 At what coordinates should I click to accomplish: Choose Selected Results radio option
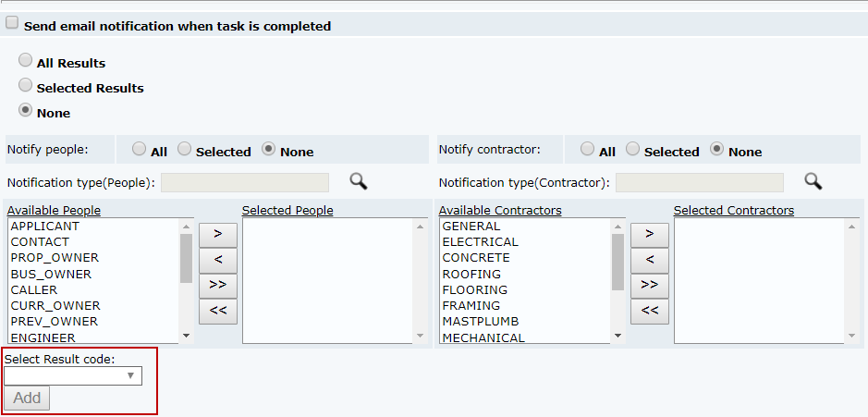pyautogui.click(x=26, y=85)
